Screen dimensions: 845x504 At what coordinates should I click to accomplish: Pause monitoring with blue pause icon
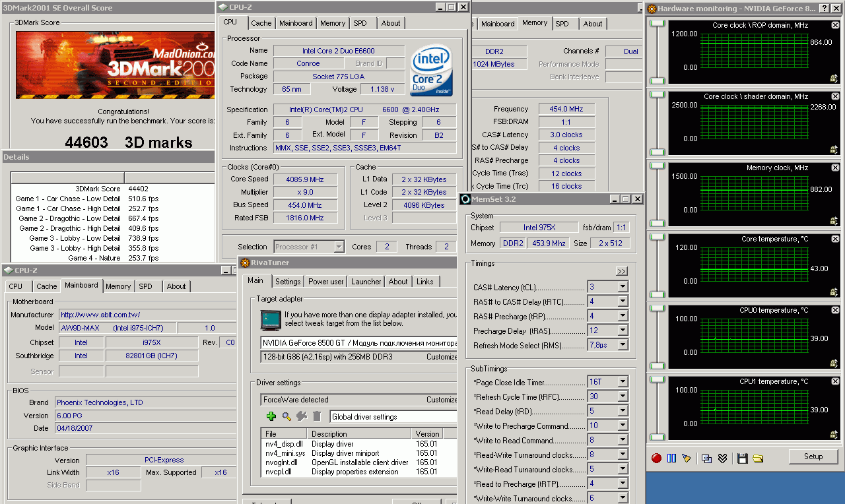(x=671, y=458)
